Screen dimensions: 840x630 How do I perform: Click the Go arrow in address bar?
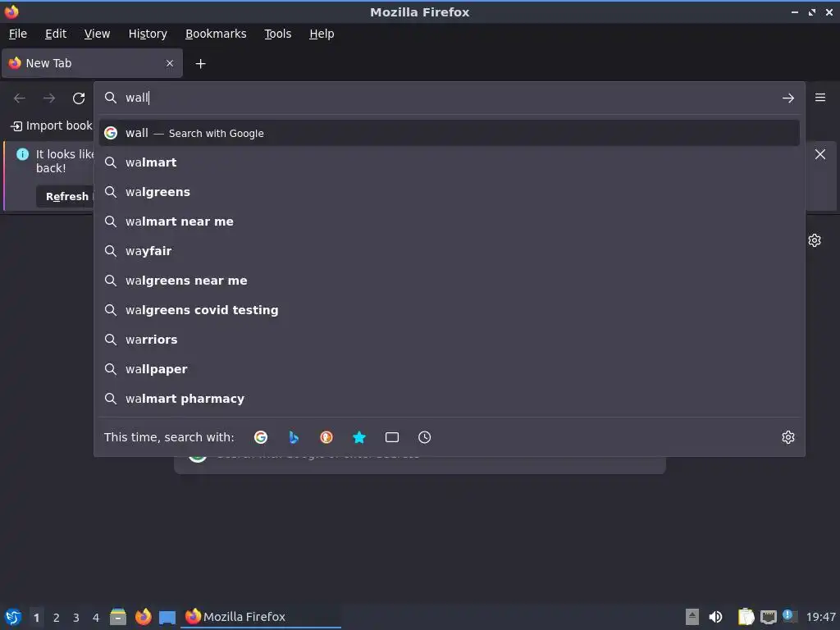pyautogui.click(x=787, y=98)
